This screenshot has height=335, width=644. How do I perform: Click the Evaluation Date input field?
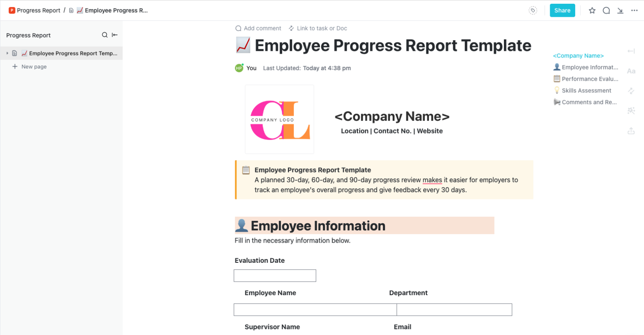click(275, 275)
